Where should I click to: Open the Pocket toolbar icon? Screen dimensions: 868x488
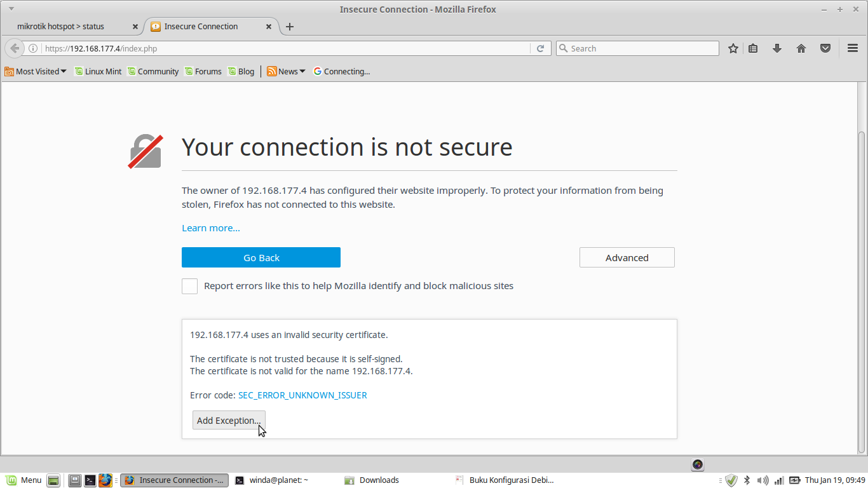(825, 48)
